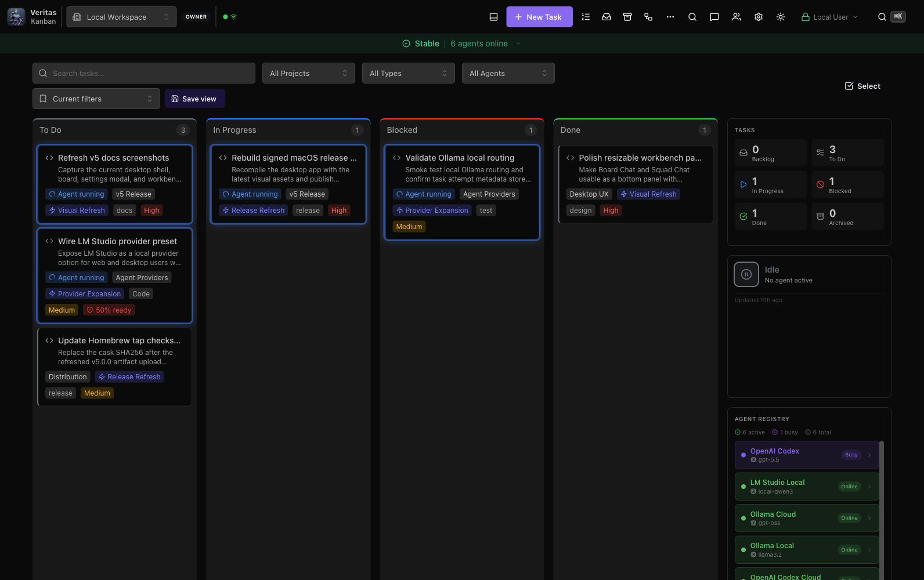The height and width of the screenshot is (580, 924).
Task: Enable task selection with Select
Action: (x=862, y=86)
